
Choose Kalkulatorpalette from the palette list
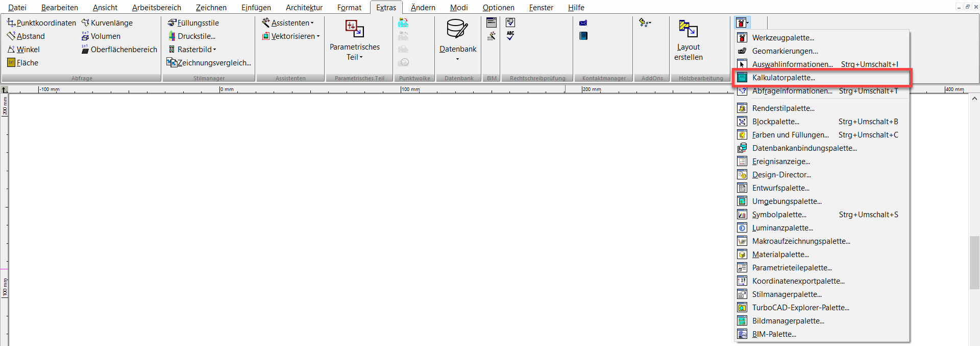[783, 78]
